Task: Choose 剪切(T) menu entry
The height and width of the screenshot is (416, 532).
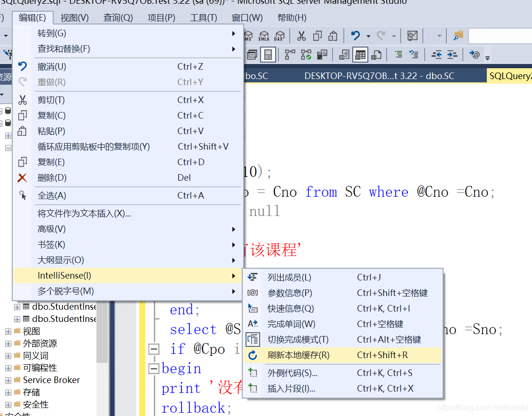Action: tap(127, 100)
